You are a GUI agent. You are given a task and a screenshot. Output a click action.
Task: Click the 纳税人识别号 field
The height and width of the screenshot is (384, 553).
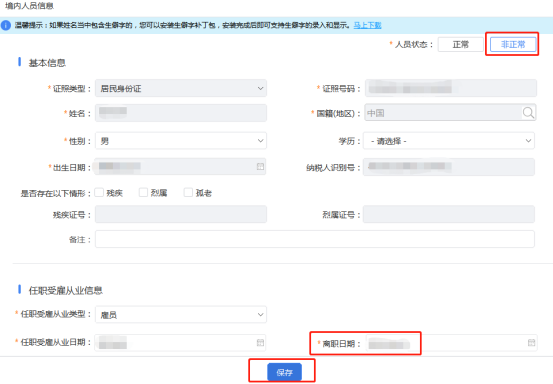(x=449, y=167)
